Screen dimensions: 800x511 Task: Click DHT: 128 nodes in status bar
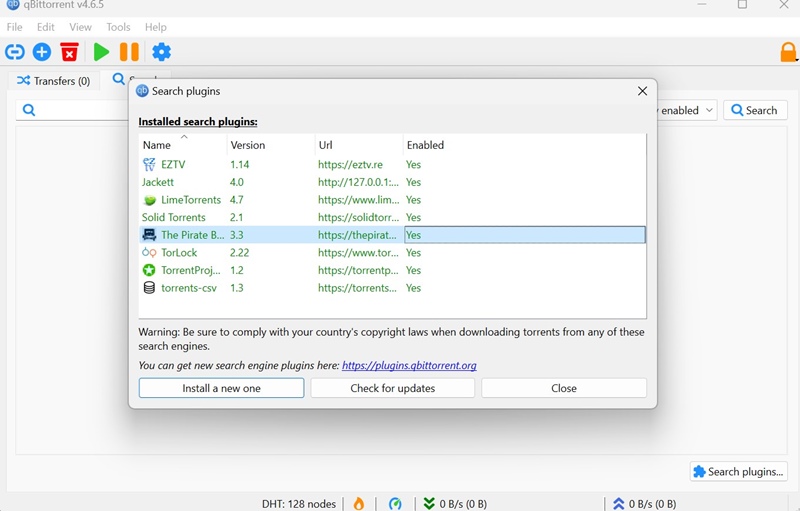298,504
